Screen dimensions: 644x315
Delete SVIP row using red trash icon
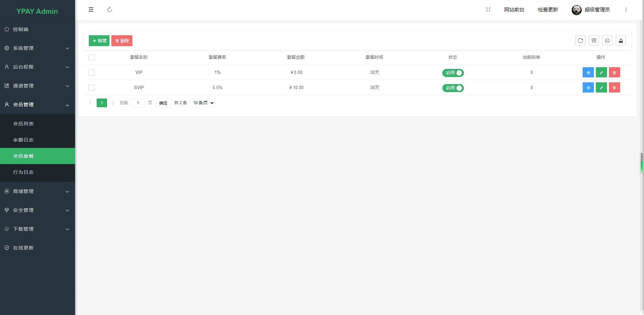click(614, 88)
